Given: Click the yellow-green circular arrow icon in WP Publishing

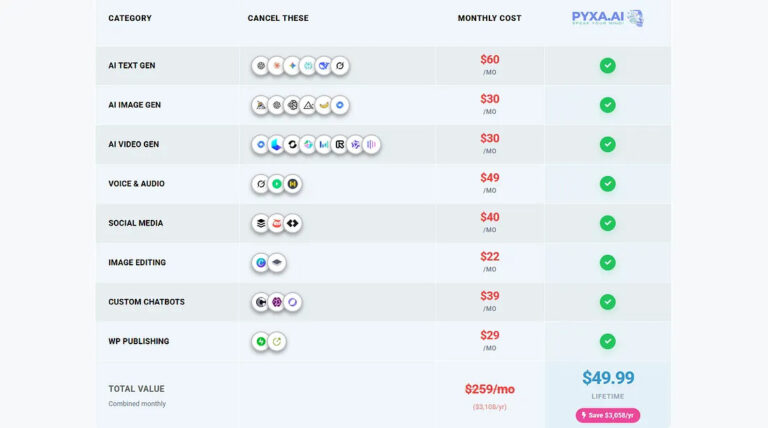Looking at the screenshot, I should [x=276, y=341].
